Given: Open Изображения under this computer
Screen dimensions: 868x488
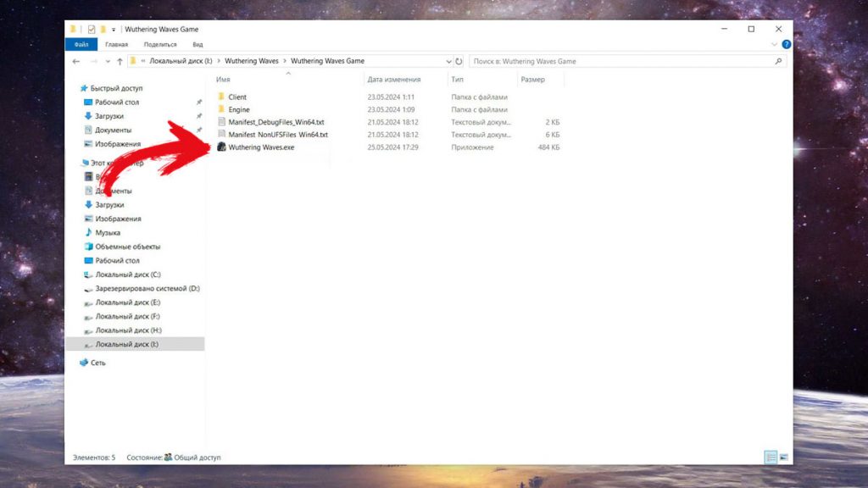Looking at the screenshot, I should coord(118,219).
